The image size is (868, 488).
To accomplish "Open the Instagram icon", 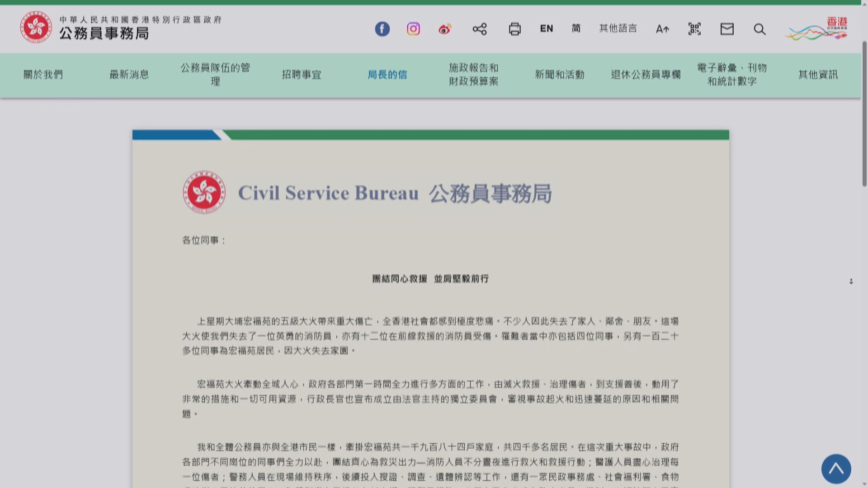I will pos(413,29).
